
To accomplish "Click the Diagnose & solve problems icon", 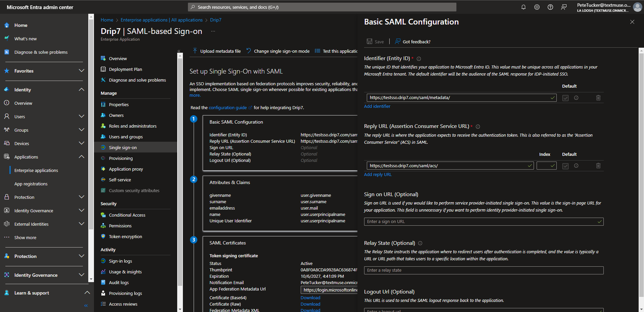I will point(7,52).
